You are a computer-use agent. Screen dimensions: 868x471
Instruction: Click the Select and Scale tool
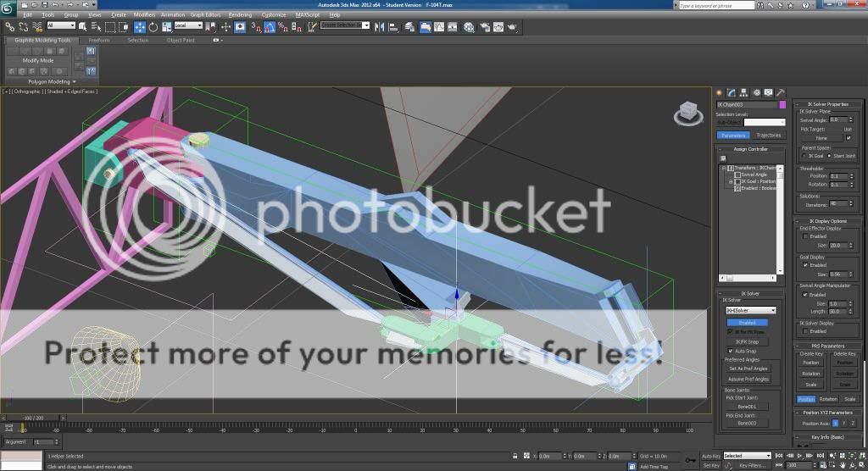point(167,26)
